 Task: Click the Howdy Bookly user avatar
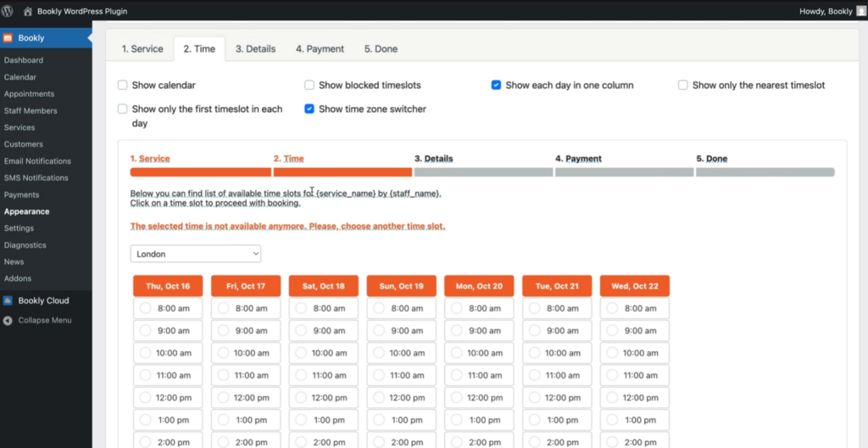860,11
